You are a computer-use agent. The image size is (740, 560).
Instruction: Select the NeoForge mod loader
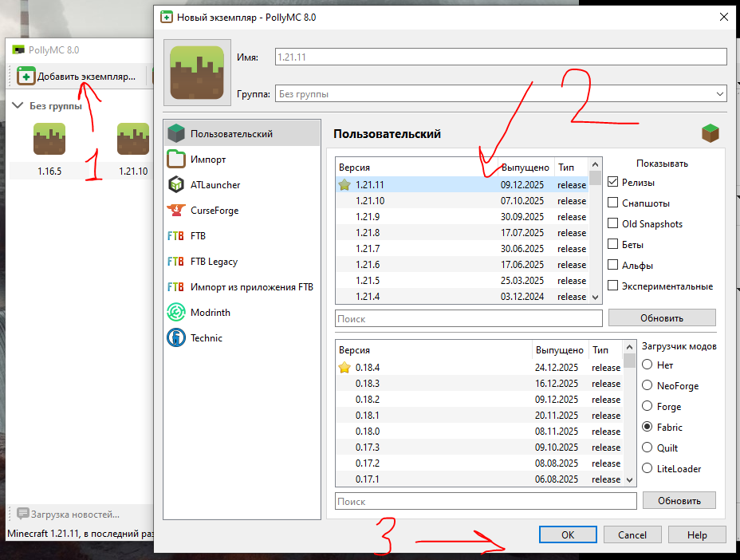(647, 385)
